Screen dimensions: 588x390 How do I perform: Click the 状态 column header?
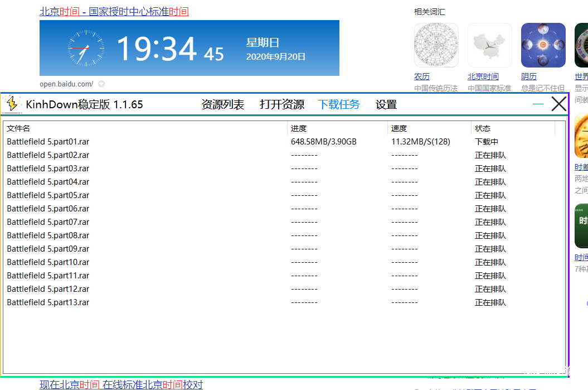click(483, 128)
